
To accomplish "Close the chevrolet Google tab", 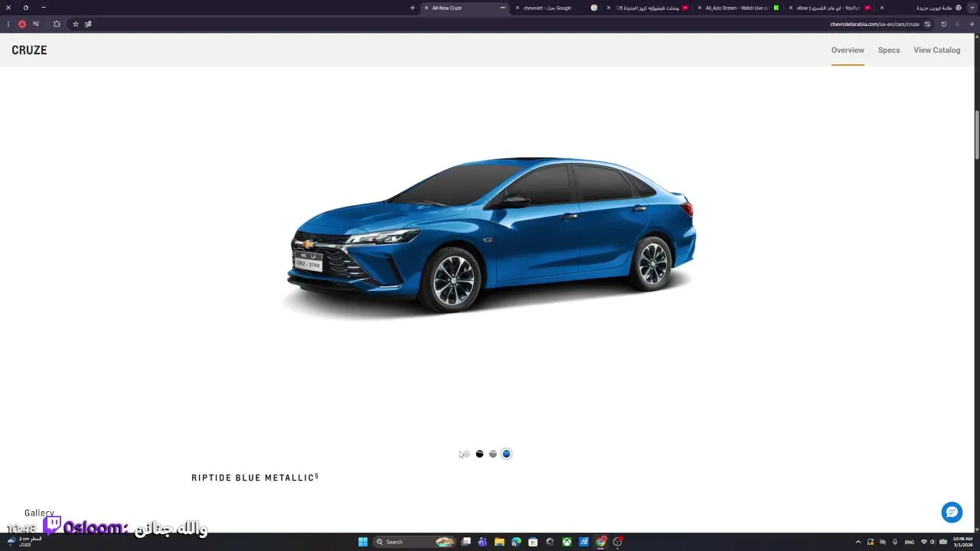I will click(518, 8).
